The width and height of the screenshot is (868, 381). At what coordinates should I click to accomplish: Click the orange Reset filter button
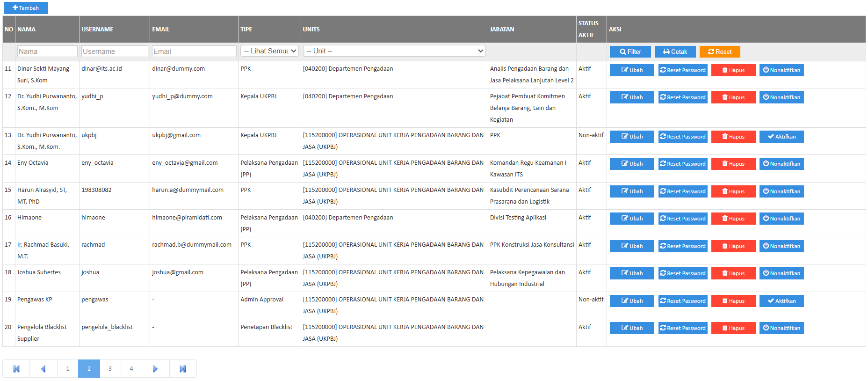click(x=719, y=52)
